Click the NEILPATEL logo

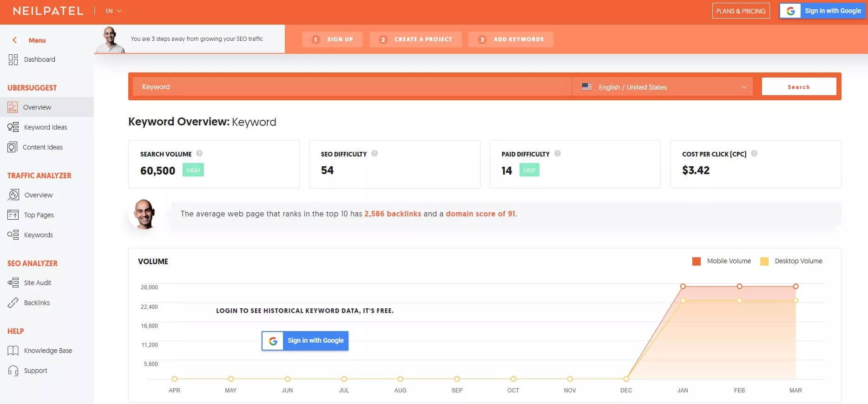48,11
